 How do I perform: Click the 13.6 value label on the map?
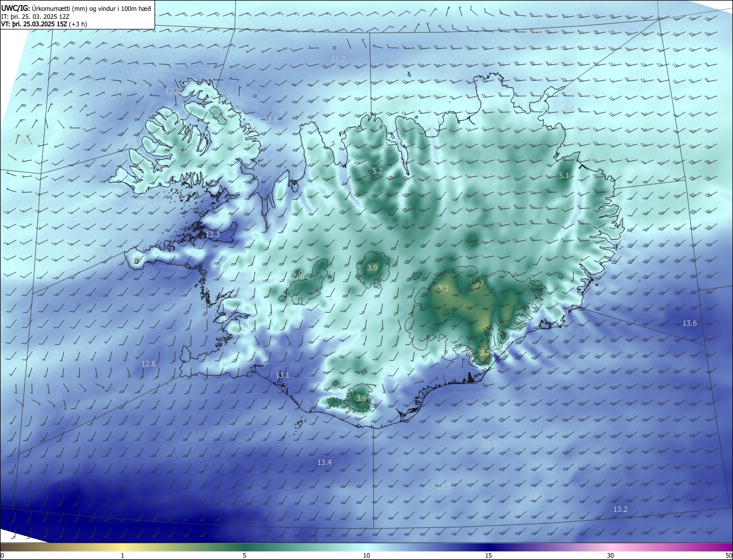coord(689,324)
